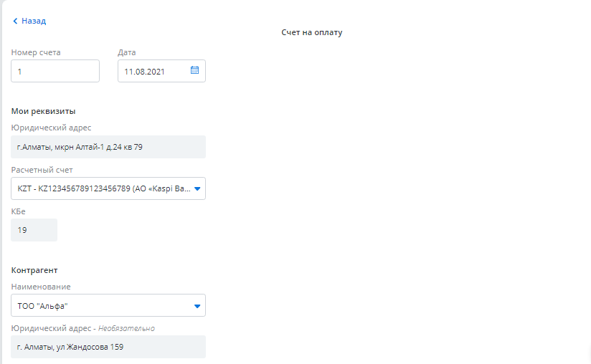The height and width of the screenshot is (364, 591).
Task: Select the КБе field containing 19
Action: (x=34, y=230)
